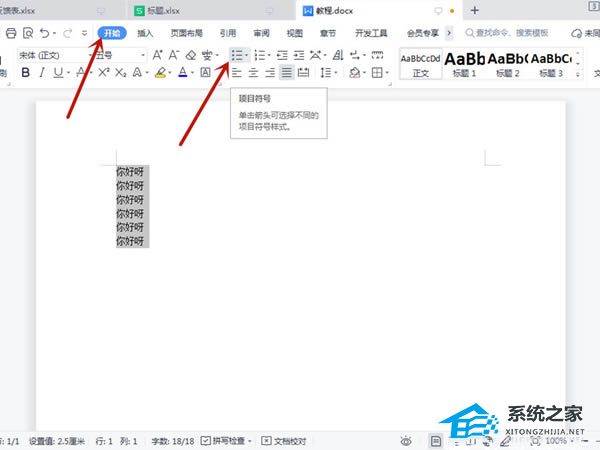Click the borders grid icon
600x450 pixels.
[x=377, y=72]
